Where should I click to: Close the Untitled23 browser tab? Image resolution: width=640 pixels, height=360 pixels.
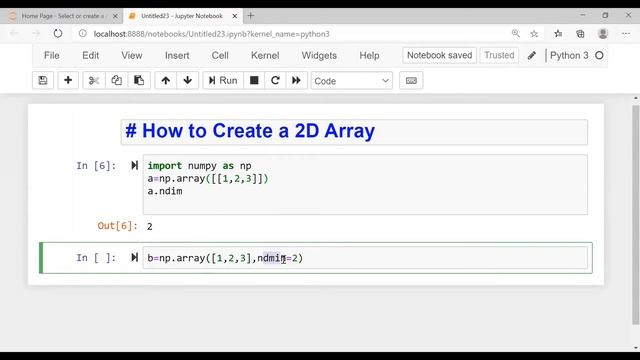click(235, 16)
